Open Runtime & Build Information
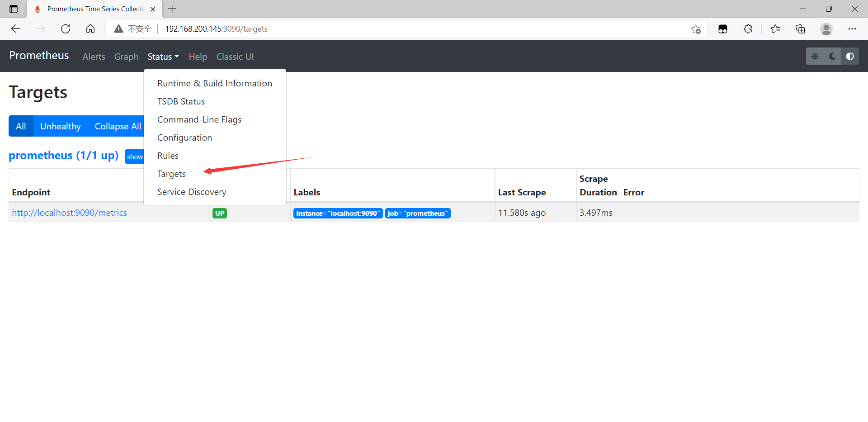The image size is (868, 422). coord(215,83)
